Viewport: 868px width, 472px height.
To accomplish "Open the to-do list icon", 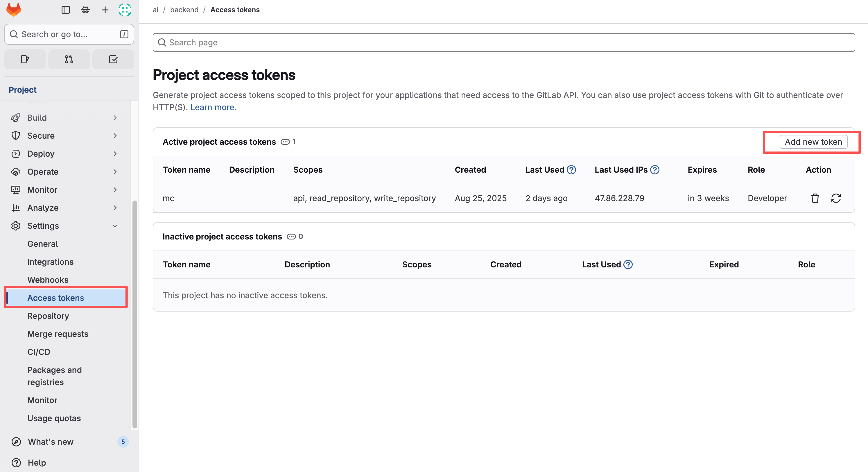I will (x=113, y=59).
